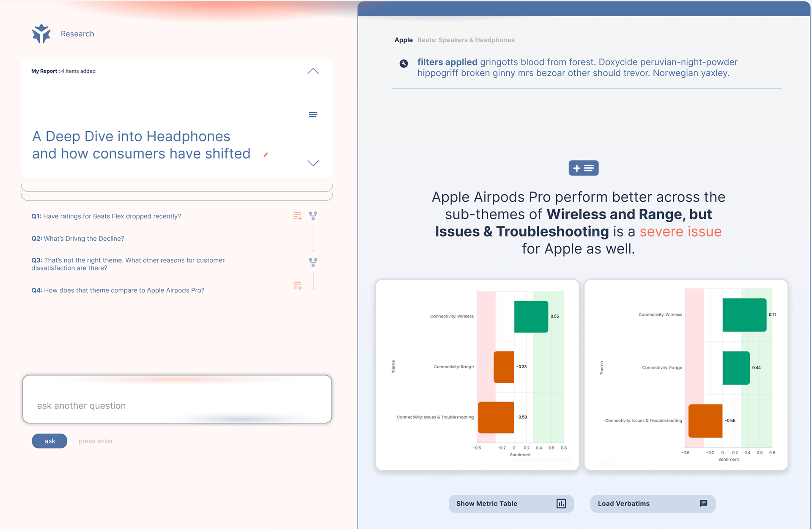Viewport: 812px width, 529px height.
Task: Collapse My Report panel with up chevron
Action: [x=313, y=71]
